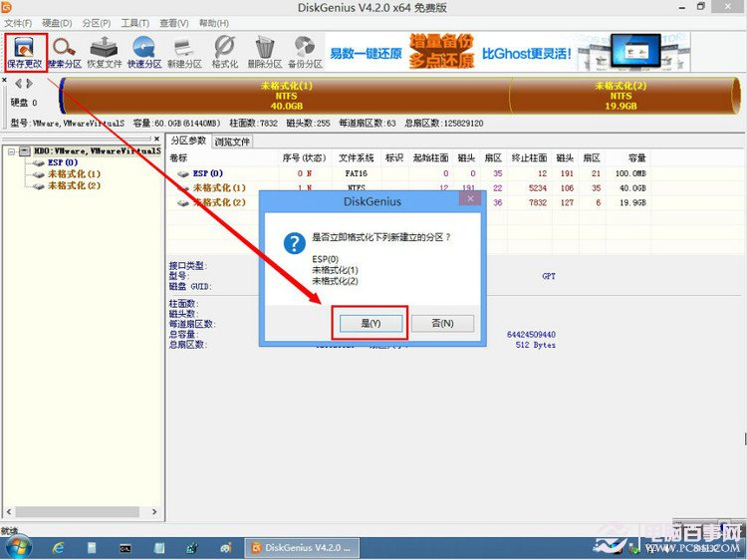Click the 19.9GB capacity cell in table
Viewport: 747px width, 560px height.
633,202
